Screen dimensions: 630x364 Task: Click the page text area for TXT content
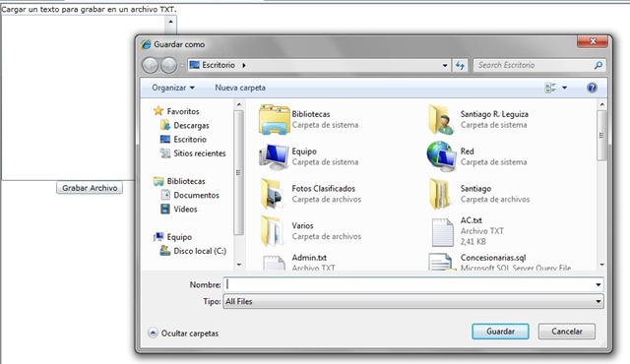coord(83,97)
